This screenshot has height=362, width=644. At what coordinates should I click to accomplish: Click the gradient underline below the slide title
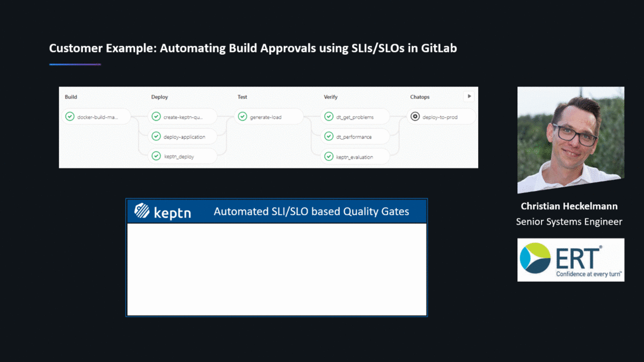pyautogui.click(x=74, y=63)
